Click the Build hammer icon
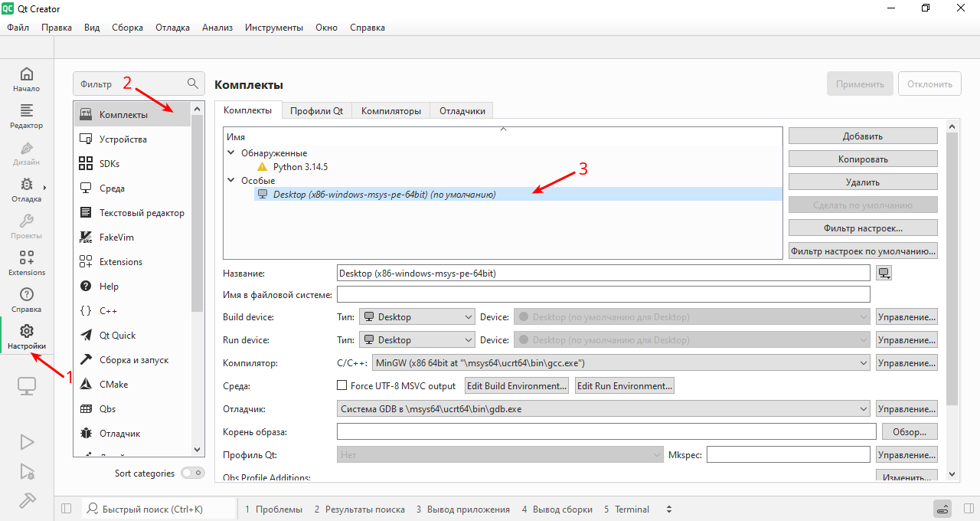The height and width of the screenshot is (521, 980). click(27, 500)
